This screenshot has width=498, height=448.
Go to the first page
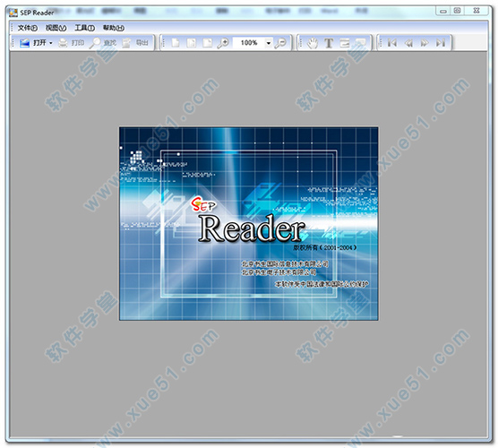coord(392,43)
